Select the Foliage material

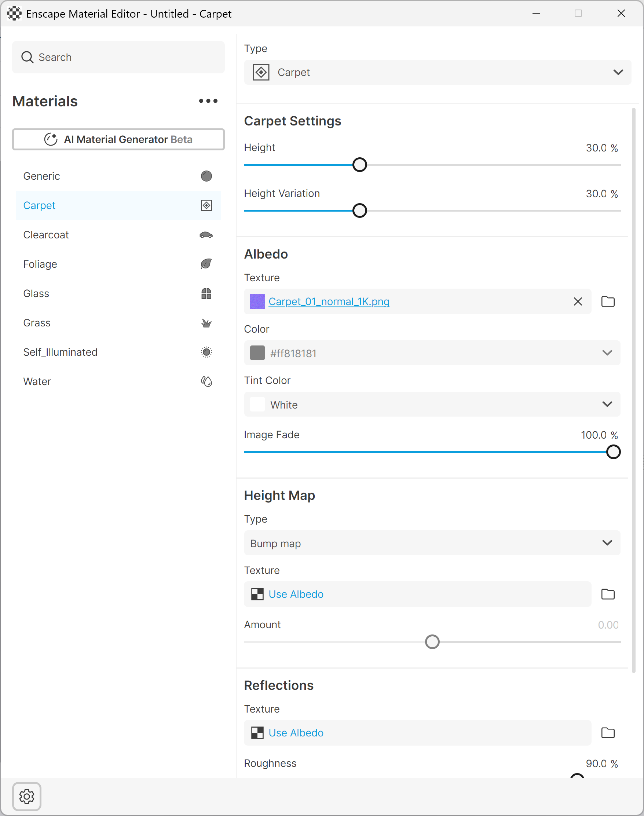(118, 264)
